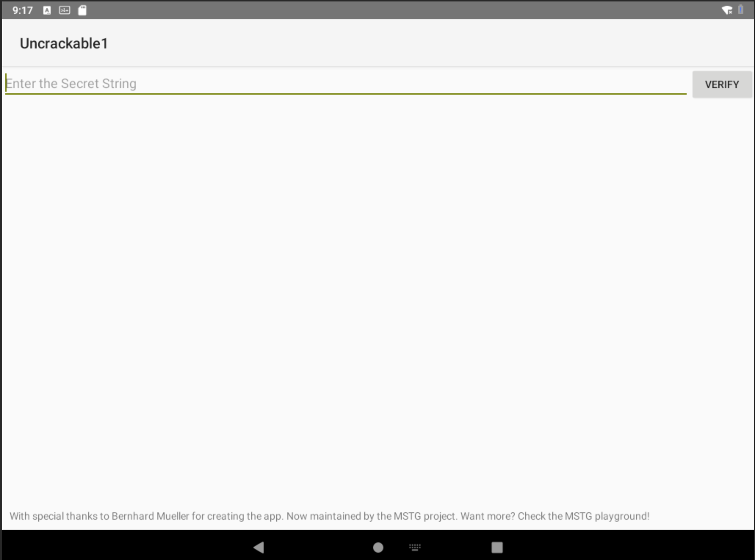Tap the home circle button
Viewport: 755px width, 560px height.
tap(377, 546)
